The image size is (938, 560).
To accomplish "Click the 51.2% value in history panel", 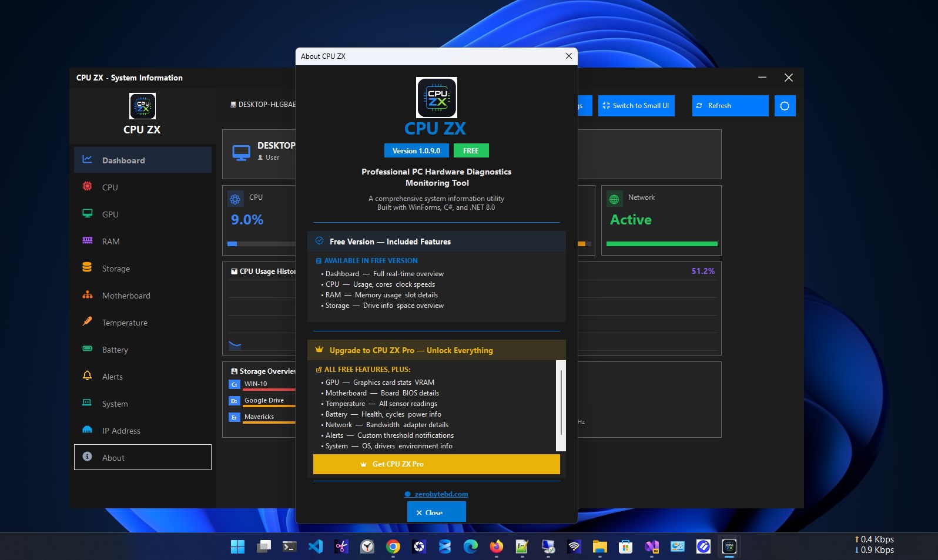I will pyautogui.click(x=703, y=271).
